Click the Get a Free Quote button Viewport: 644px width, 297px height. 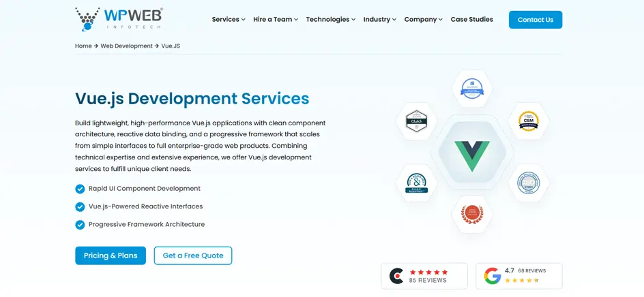(193, 255)
